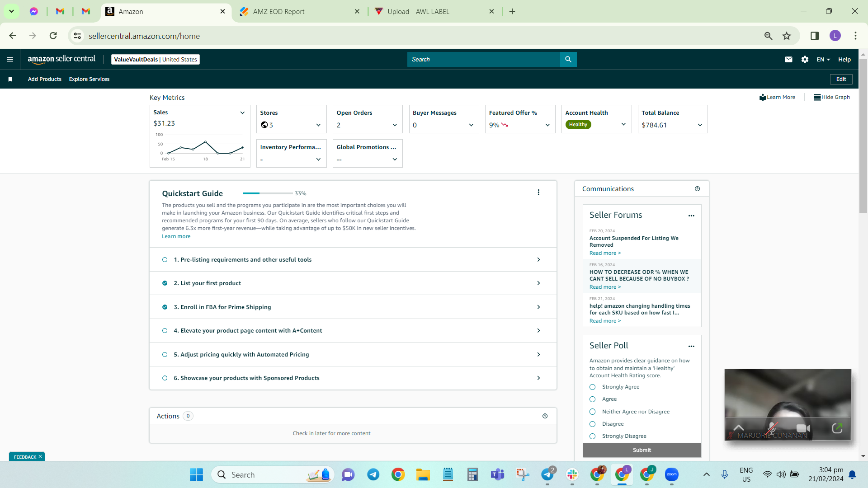Screen dimensions: 868x488
Task: Open the Add Products menu item
Action: point(45,79)
